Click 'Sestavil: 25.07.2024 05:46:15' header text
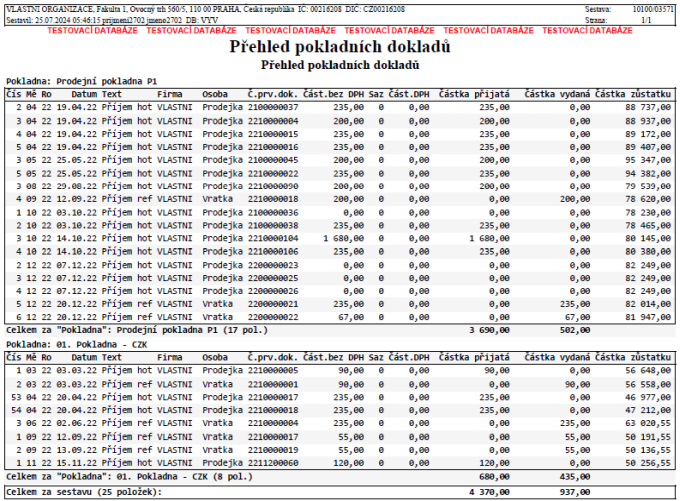The image size is (680, 501). (x=53, y=20)
